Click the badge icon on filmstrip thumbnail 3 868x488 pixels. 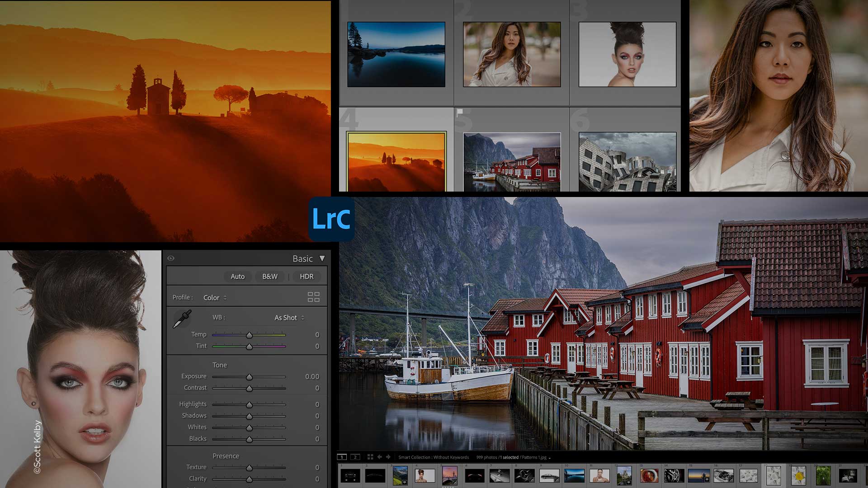tap(405, 482)
